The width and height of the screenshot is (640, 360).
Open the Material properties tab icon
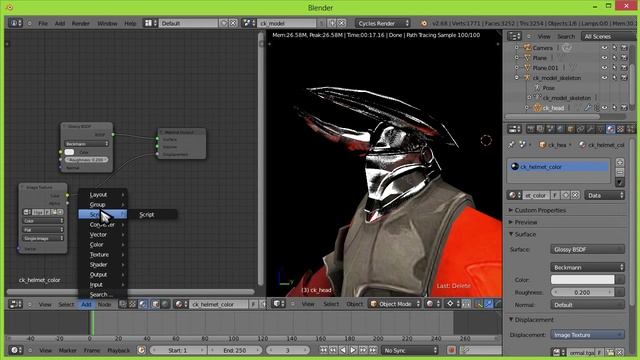pyautogui.click(x=610, y=129)
